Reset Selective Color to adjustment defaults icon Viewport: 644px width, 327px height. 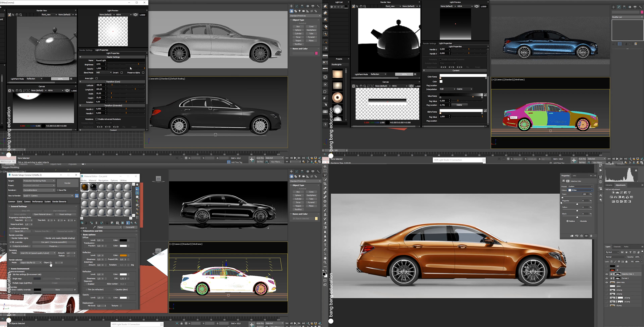click(x=581, y=236)
